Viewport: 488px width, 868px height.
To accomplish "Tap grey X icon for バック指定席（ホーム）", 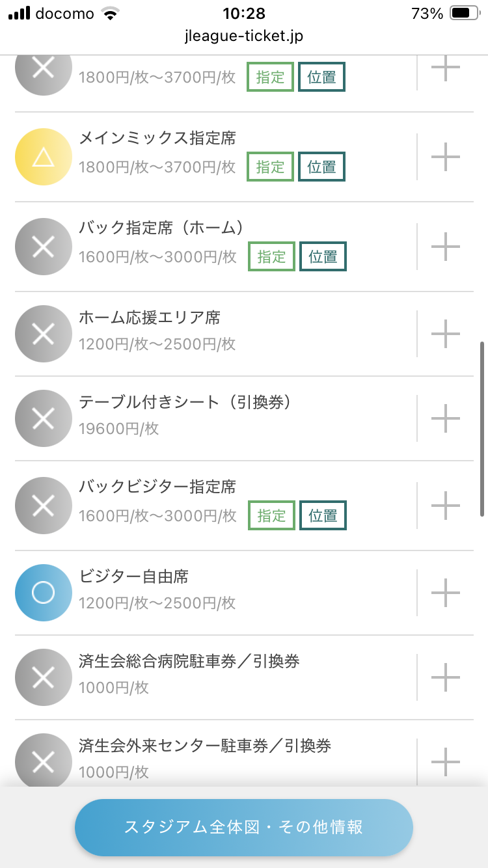I will point(43,247).
